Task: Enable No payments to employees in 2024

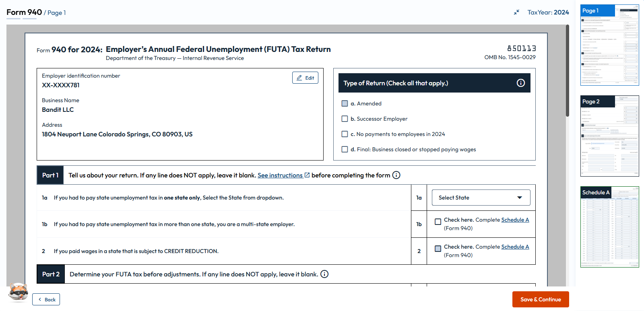Action: pyautogui.click(x=345, y=134)
